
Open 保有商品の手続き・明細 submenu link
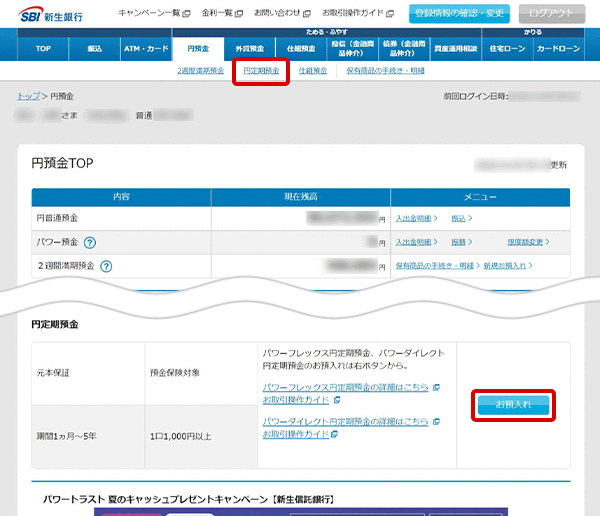[x=385, y=71]
